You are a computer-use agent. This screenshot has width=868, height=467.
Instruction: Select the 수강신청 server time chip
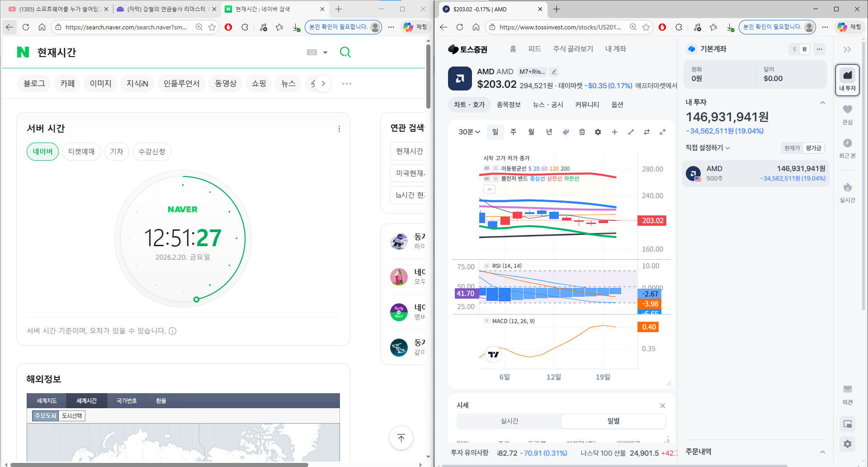pyautogui.click(x=152, y=152)
